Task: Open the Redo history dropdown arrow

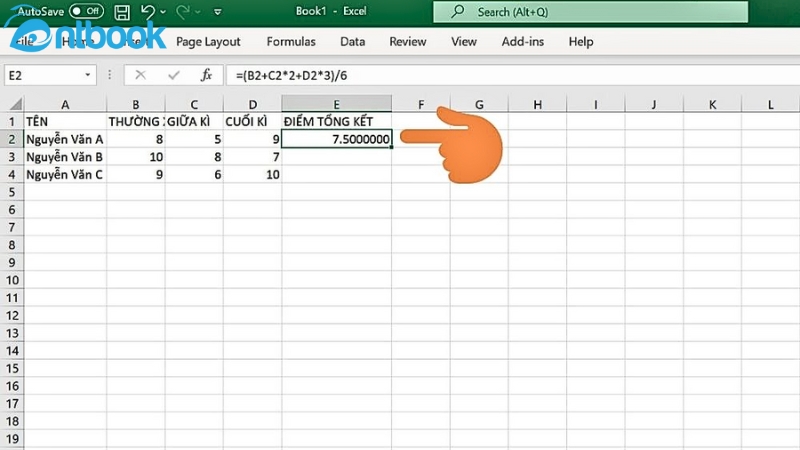Action: coord(198,12)
